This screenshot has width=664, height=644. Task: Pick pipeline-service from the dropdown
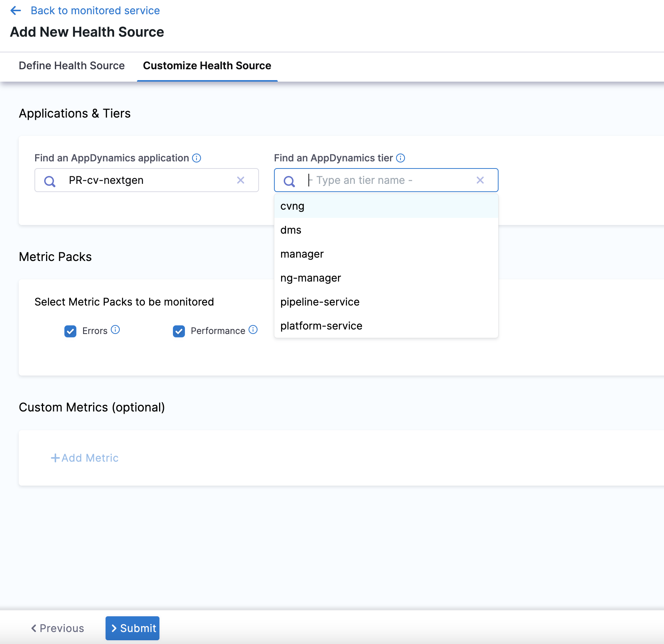click(386, 302)
